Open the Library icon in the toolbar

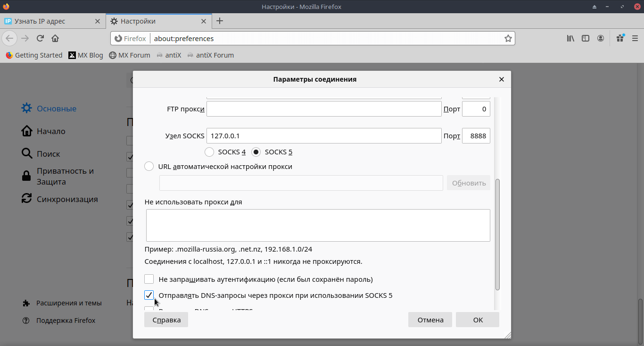[570, 38]
